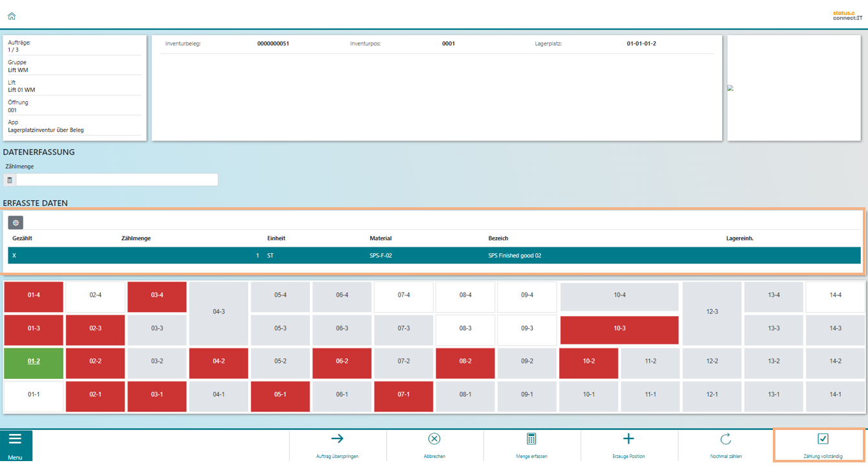Select red storage bin 06-2

[x=342, y=361]
